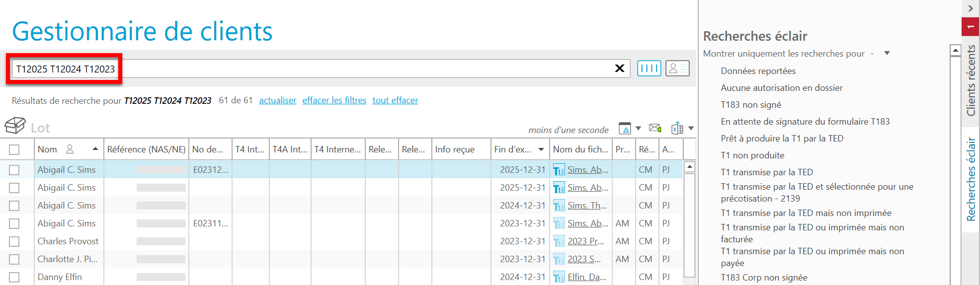Click the envelope email icon above the grid

655,128
